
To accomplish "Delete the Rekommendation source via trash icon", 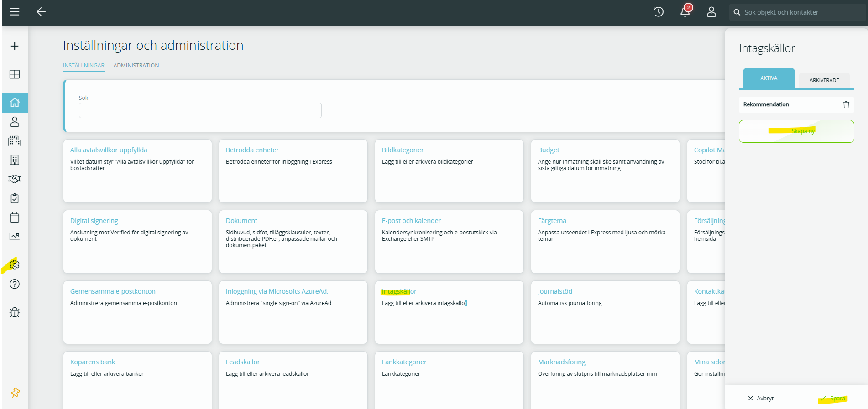I will coord(846,105).
